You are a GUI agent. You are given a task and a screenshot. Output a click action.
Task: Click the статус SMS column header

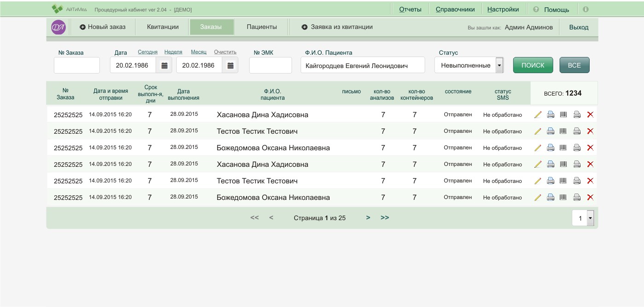(503, 95)
